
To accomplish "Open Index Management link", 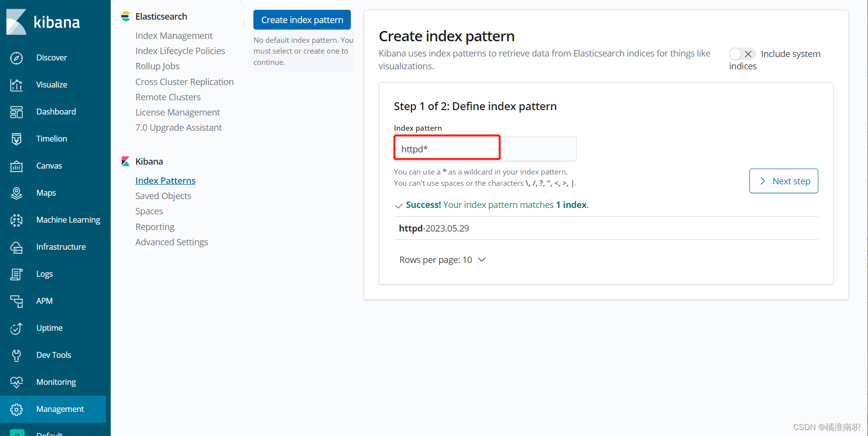I will pos(174,35).
